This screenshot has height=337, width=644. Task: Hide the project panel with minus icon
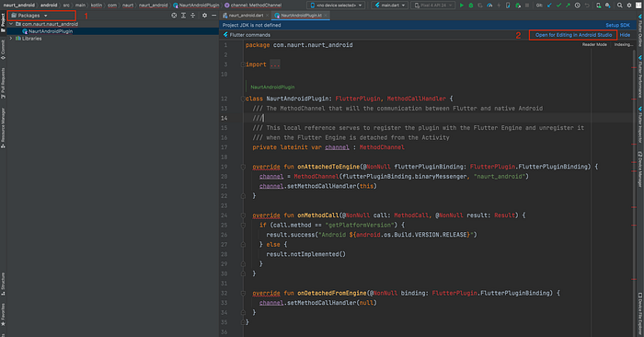tap(214, 16)
